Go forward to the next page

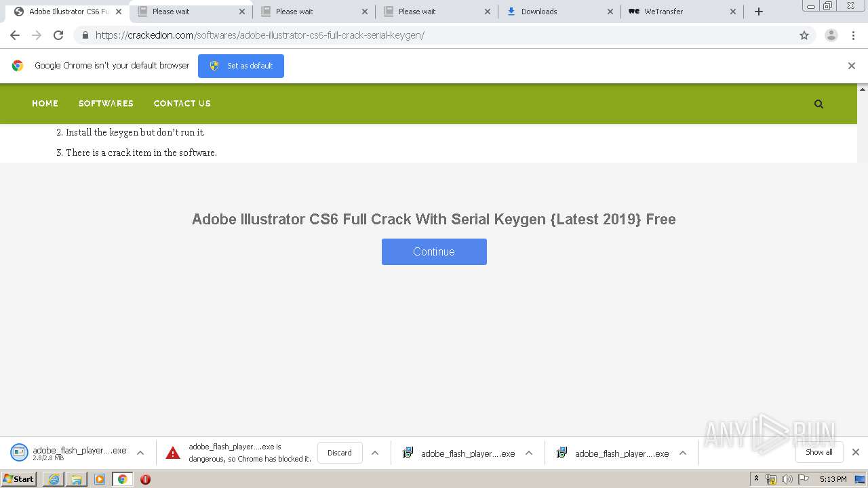pyautogui.click(x=37, y=35)
